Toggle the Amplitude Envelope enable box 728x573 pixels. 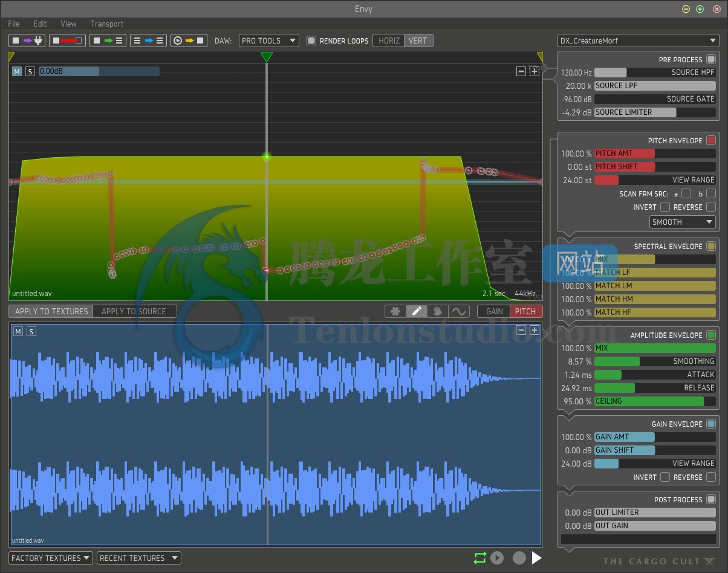coord(711,335)
